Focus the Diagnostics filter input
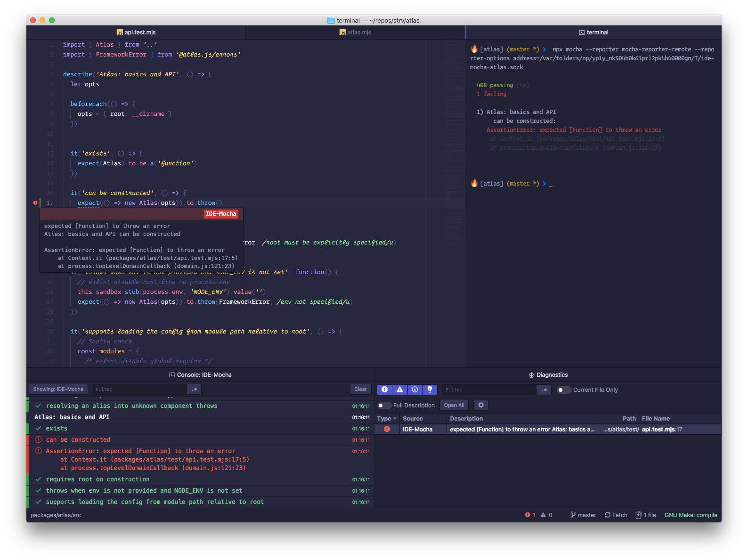 click(x=489, y=390)
